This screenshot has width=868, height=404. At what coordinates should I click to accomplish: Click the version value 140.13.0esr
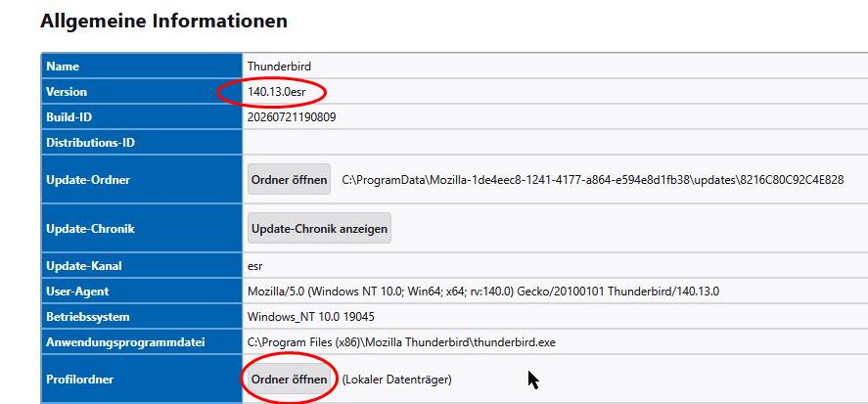pyautogui.click(x=276, y=92)
